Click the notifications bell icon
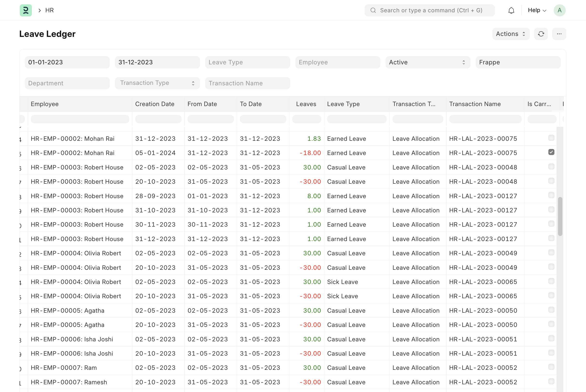Viewport: 586px width, 392px height. click(x=511, y=10)
